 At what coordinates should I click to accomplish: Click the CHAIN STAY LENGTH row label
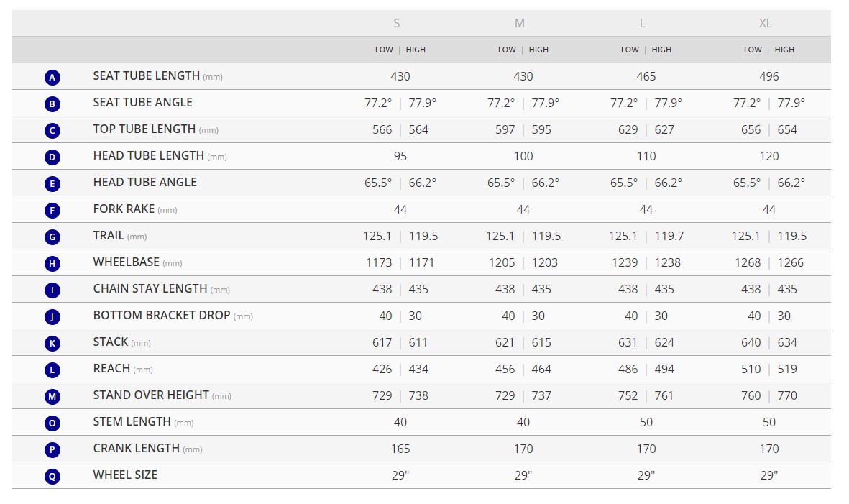click(150, 288)
